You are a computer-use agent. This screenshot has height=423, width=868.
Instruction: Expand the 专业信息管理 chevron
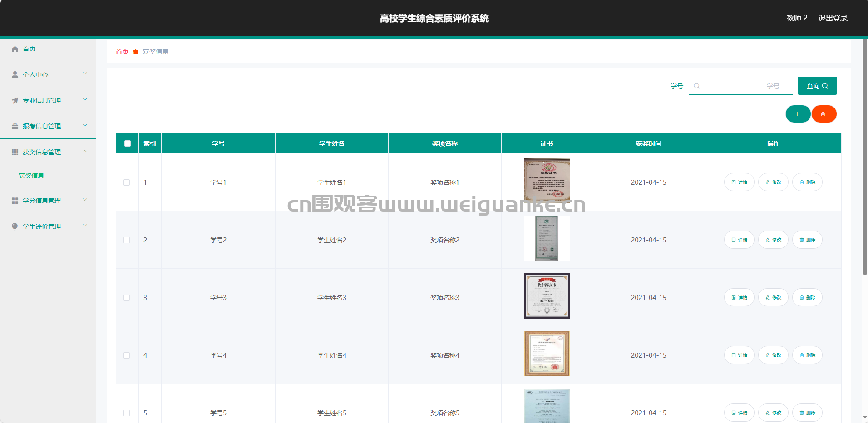[x=85, y=99]
